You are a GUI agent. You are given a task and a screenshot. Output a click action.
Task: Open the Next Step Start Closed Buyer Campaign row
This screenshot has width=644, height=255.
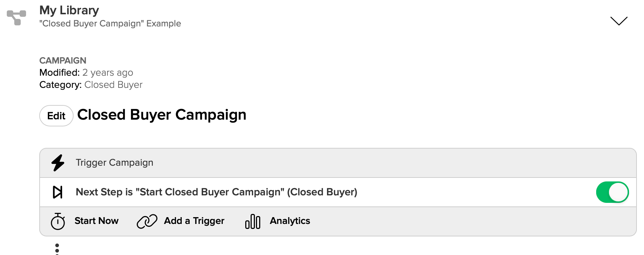click(338, 192)
